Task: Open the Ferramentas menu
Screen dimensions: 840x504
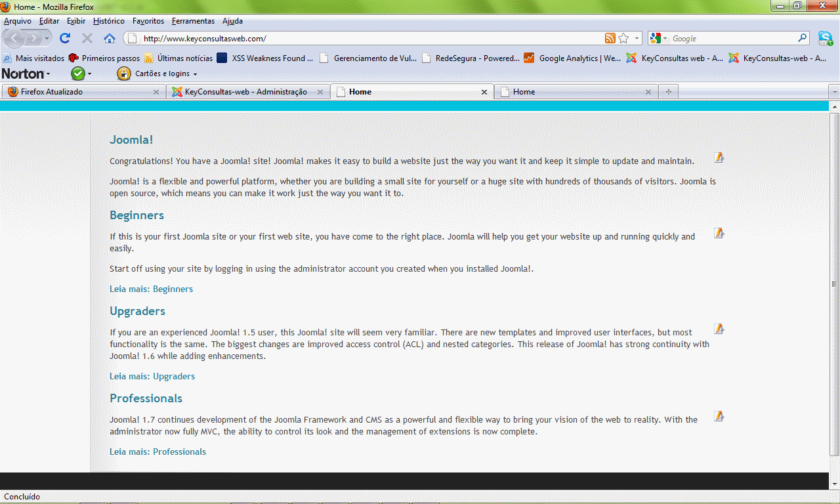Action: (x=193, y=21)
